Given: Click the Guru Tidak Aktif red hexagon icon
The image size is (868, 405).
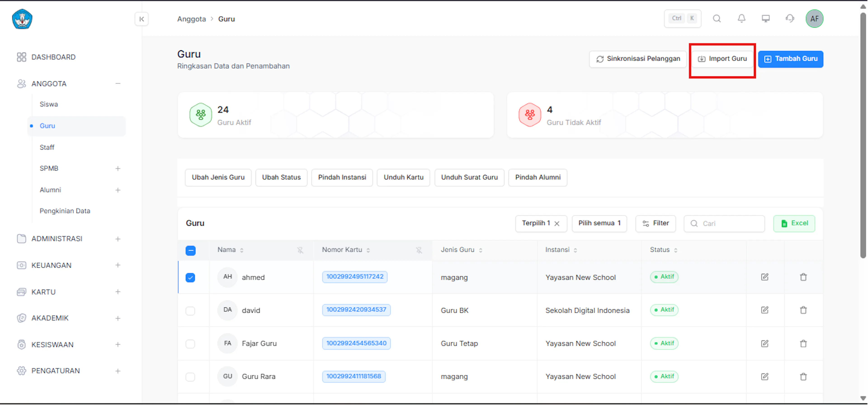Looking at the screenshot, I should tap(530, 115).
